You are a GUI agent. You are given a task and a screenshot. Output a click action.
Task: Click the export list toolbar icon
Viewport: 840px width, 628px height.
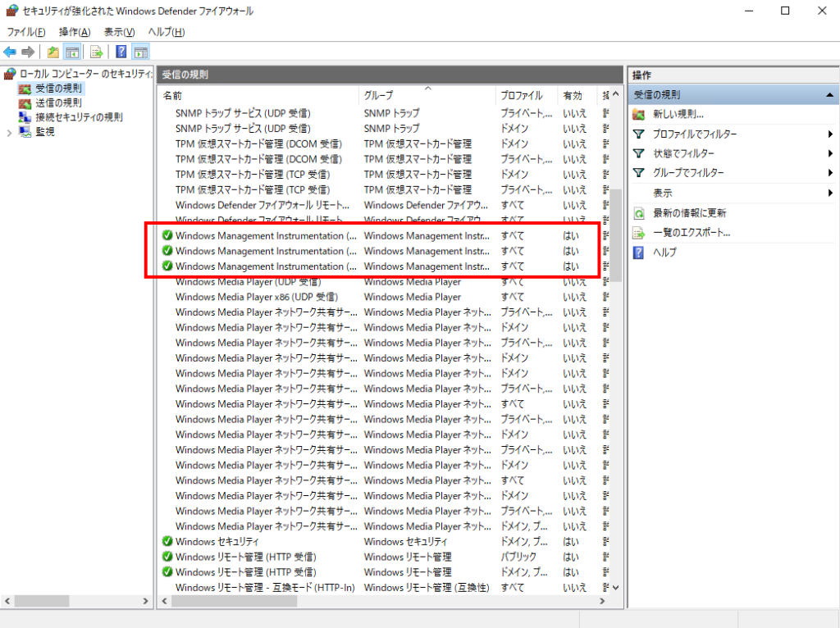coord(97,52)
